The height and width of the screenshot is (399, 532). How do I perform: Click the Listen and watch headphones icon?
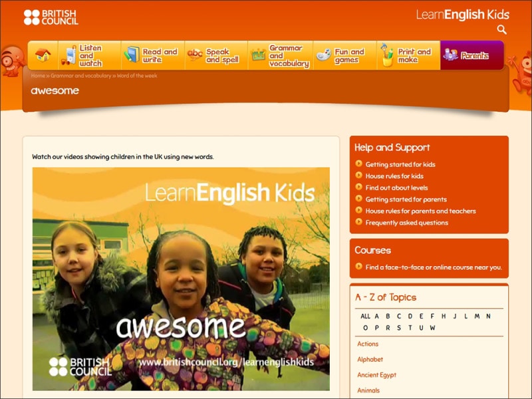tap(69, 56)
